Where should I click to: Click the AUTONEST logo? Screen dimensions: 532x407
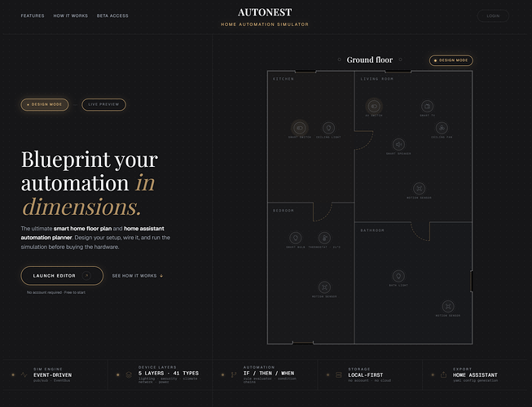point(265,12)
